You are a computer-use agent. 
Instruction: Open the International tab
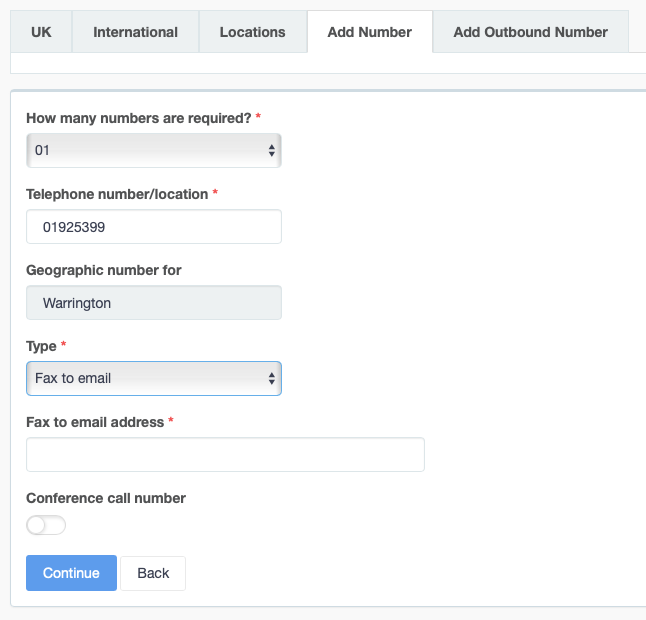click(x=135, y=32)
